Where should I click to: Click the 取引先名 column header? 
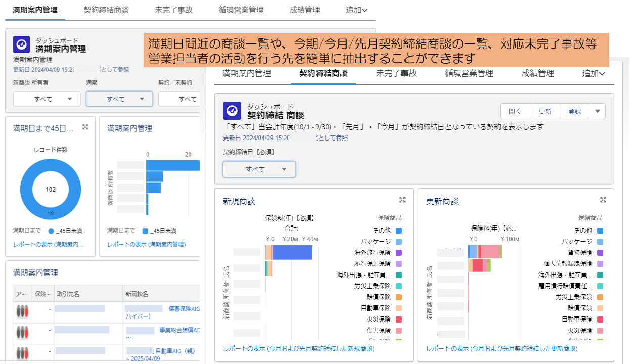(68, 294)
